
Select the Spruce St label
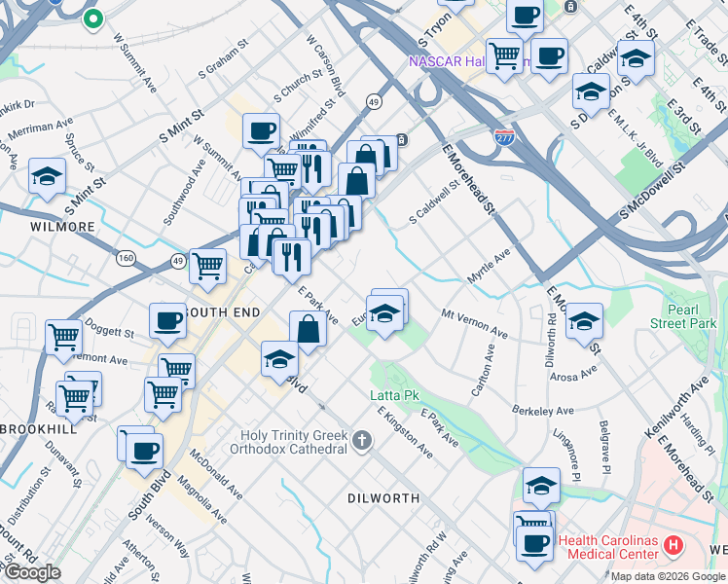click(80, 153)
